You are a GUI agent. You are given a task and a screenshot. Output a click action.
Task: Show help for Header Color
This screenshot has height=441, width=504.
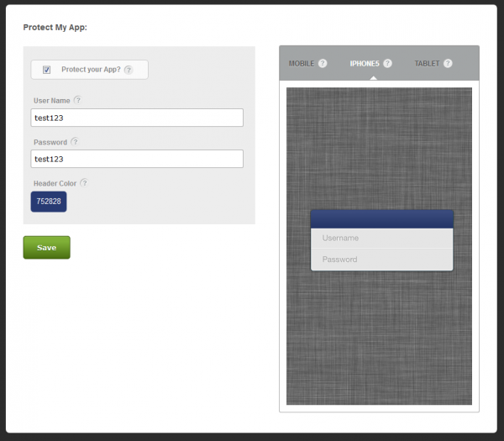point(84,183)
